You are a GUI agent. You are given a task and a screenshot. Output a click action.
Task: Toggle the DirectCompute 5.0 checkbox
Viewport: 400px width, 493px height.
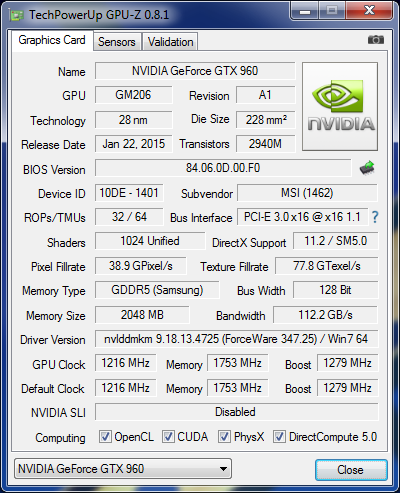(x=279, y=436)
